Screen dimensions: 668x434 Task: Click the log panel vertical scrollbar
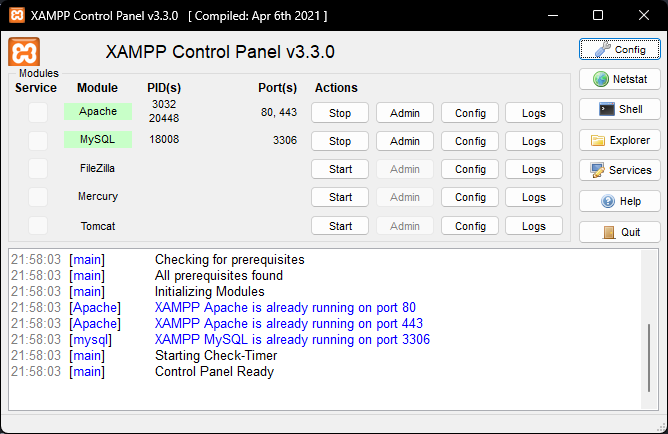coord(649,358)
